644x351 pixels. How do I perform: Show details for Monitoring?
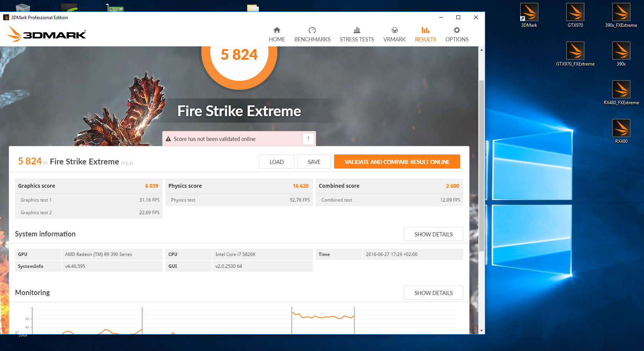coord(433,293)
